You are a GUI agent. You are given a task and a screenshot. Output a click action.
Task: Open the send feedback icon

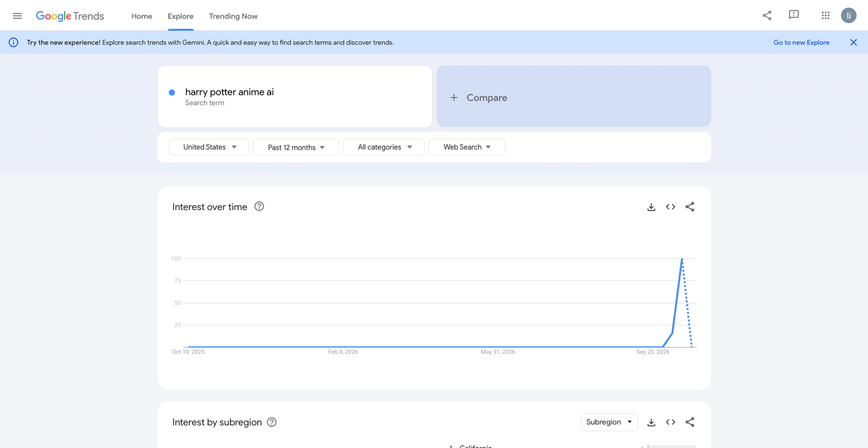point(794,15)
